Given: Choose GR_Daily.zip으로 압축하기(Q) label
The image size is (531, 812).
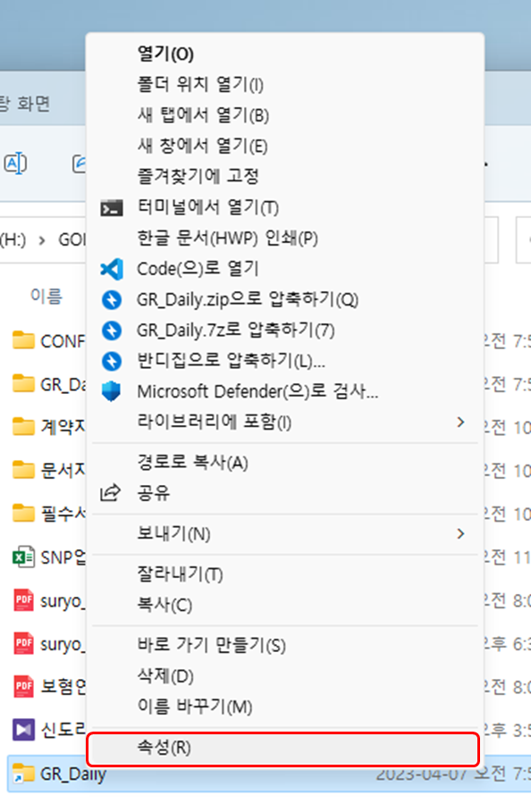Looking at the screenshot, I should pos(248,299).
